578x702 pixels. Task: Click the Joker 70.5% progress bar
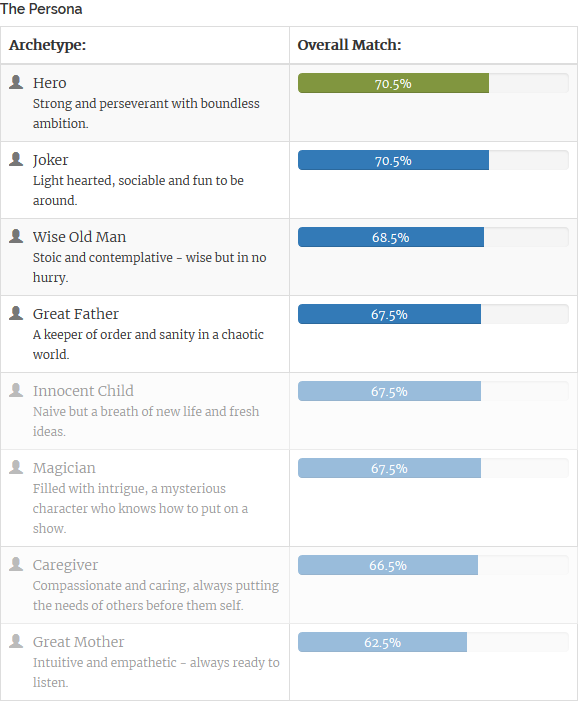tap(394, 160)
